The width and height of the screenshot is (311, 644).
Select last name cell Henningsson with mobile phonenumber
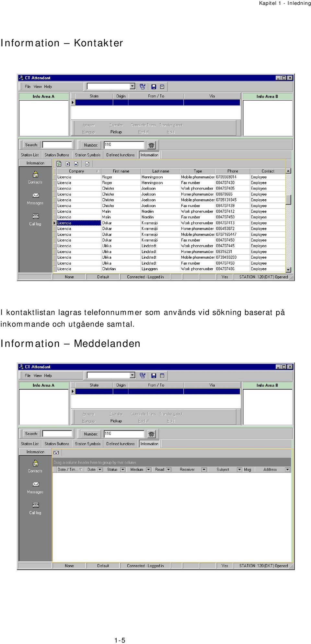(x=160, y=177)
